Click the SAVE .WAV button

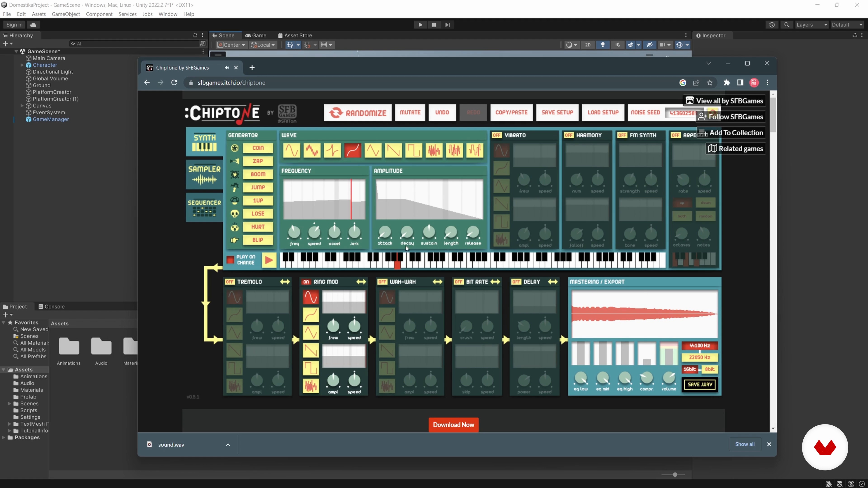coord(700,385)
